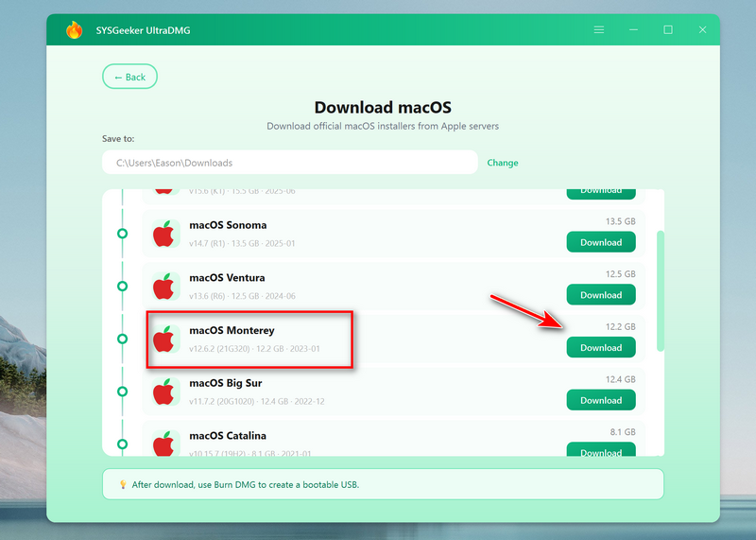This screenshot has height=540, width=756.
Task: Click the macOS Big Sur apple icon
Action: coord(165,391)
